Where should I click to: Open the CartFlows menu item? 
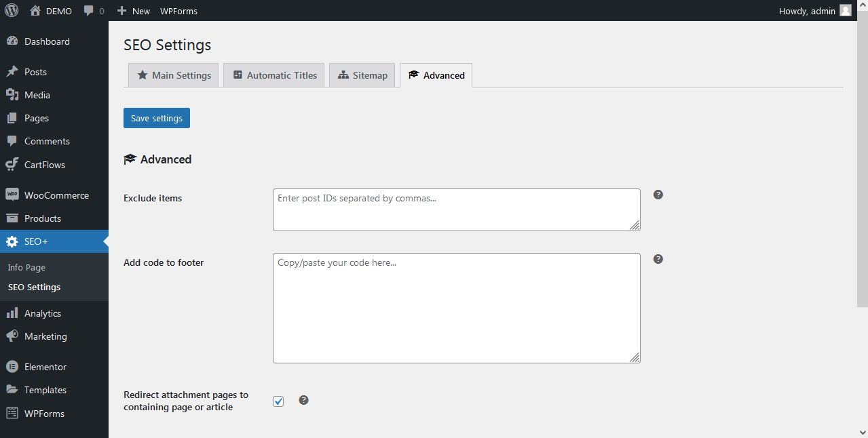tap(54, 165)
